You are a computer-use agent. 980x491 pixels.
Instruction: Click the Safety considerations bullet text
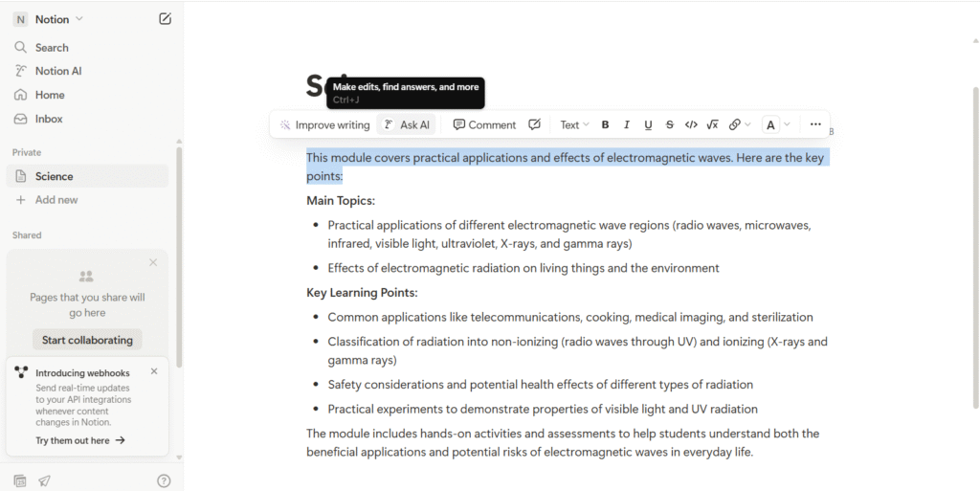click(x=541, y=385)
